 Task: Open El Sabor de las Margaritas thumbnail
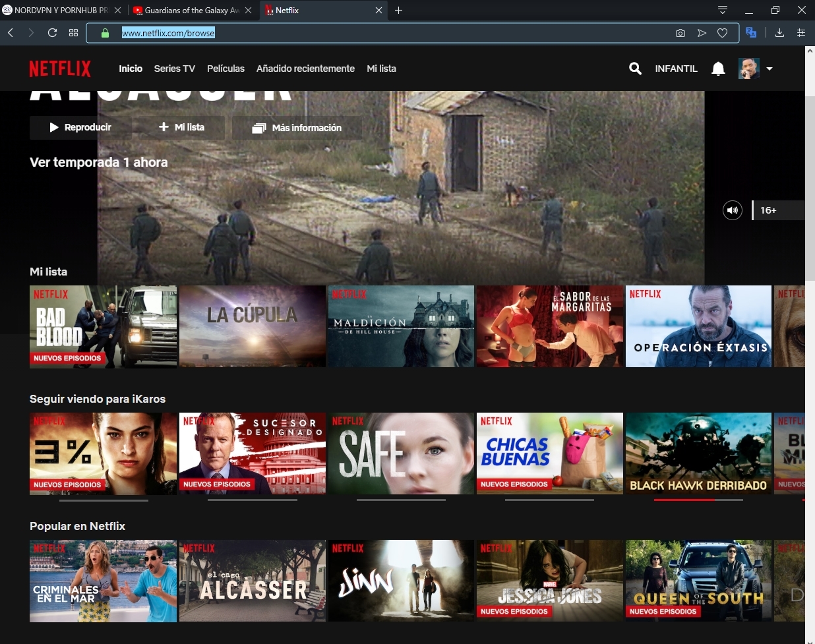(x=550, y=326)
